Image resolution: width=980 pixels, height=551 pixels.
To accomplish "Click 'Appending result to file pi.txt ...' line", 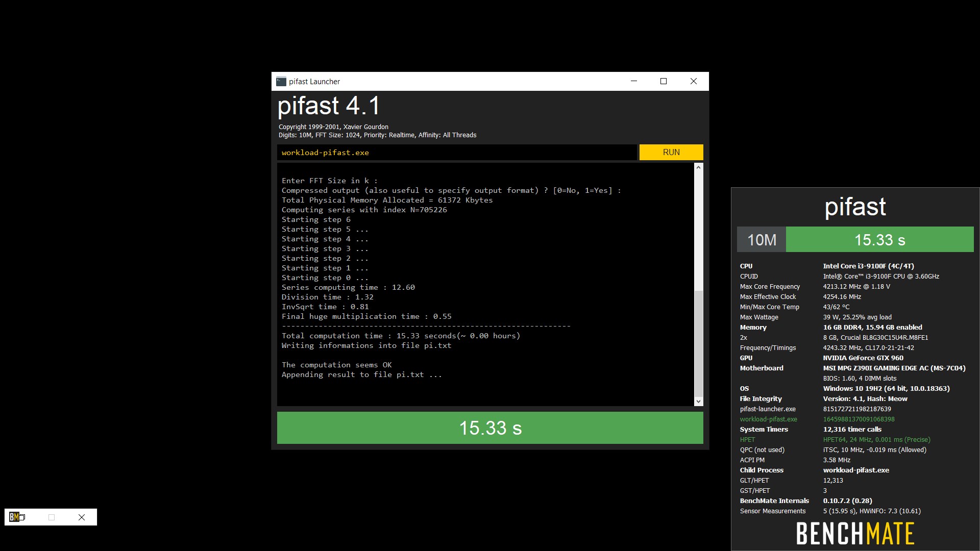I will click(x=362, y=374).
